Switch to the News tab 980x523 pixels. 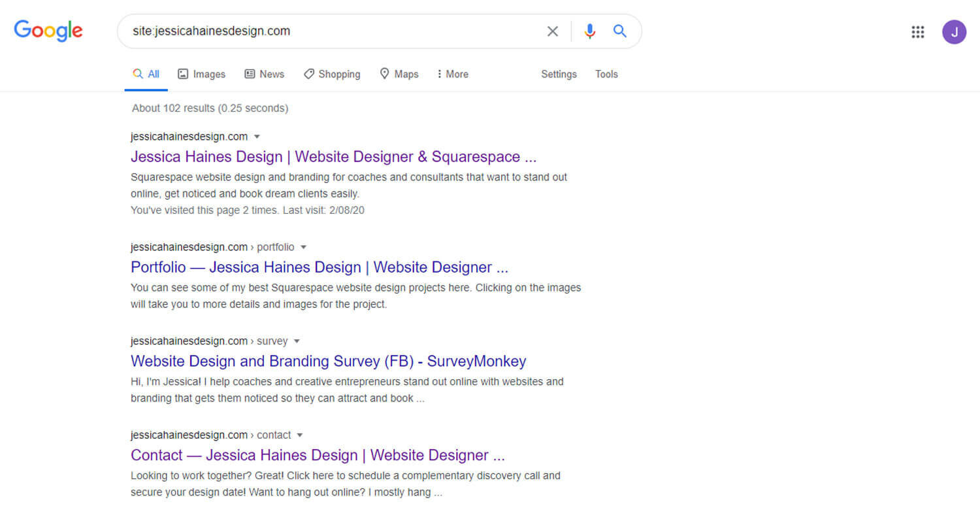[264, 74]
